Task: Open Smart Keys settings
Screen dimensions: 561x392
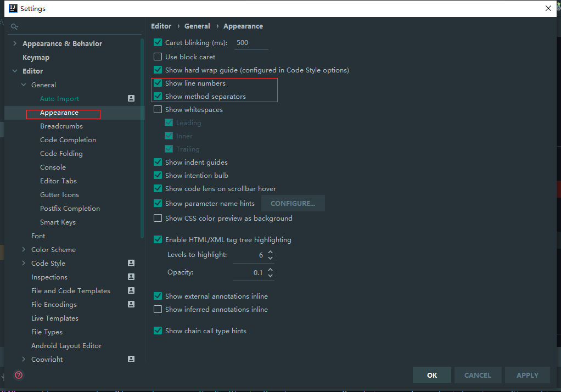Action: pyautogui.click(x=58, y=222)
